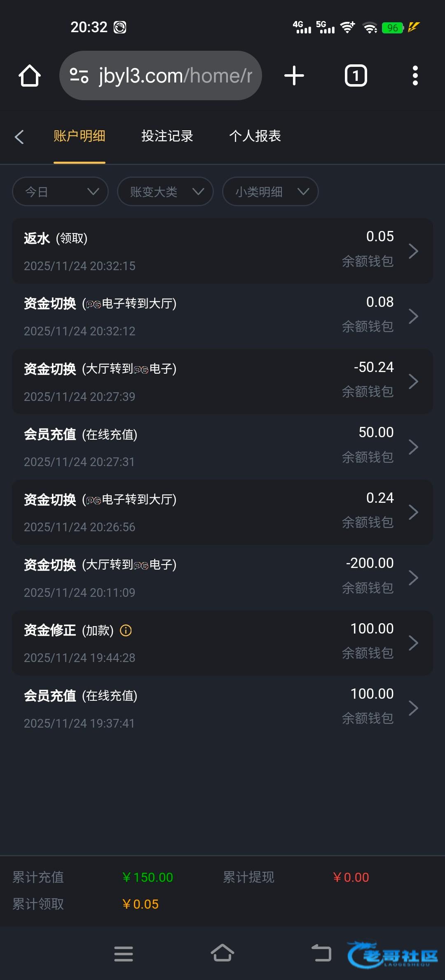Open the 账变大类 category dropdown
This screenshot has height=980, width=445.
(165, 191)
